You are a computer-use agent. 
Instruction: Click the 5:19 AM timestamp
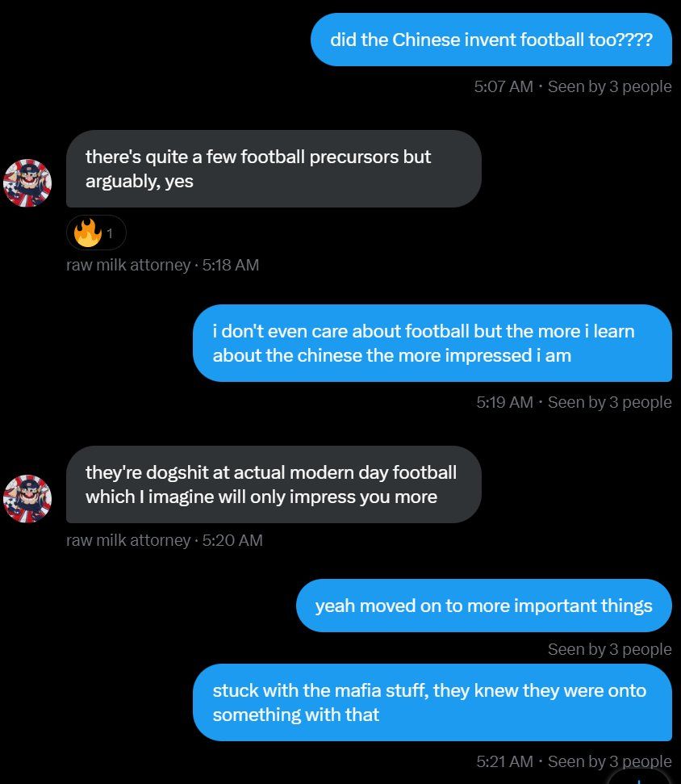tap(504, 402)
